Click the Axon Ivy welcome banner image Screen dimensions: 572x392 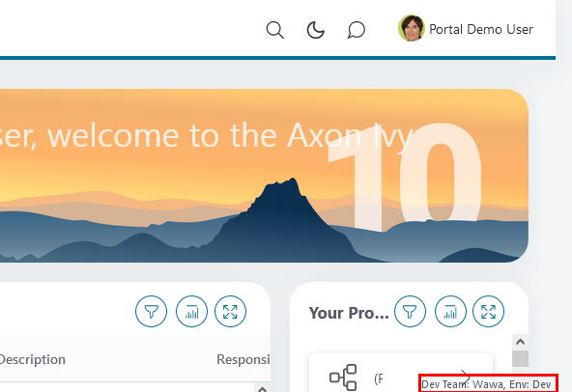[264, 176]
